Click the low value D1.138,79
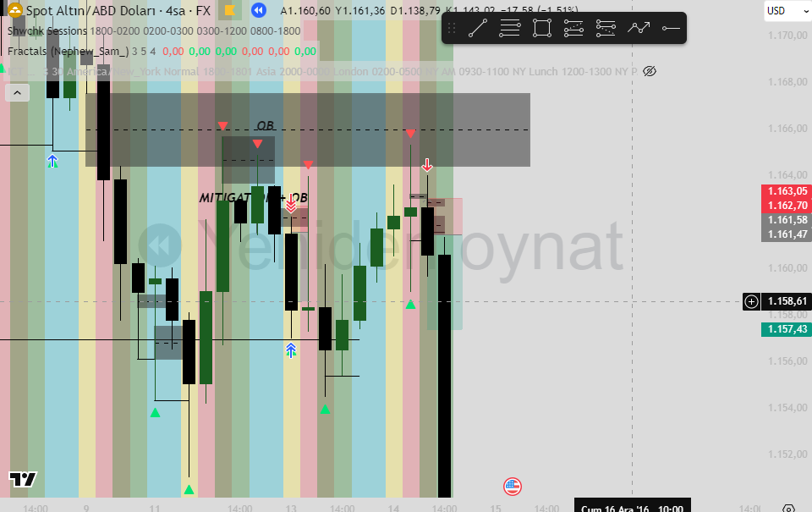812x512 pixels. 415,10
